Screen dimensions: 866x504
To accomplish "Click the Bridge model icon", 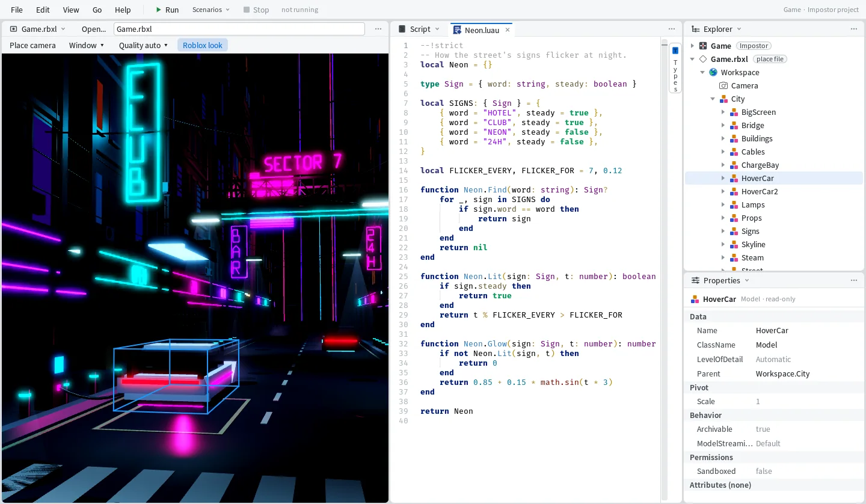I will tap(734, 125).
